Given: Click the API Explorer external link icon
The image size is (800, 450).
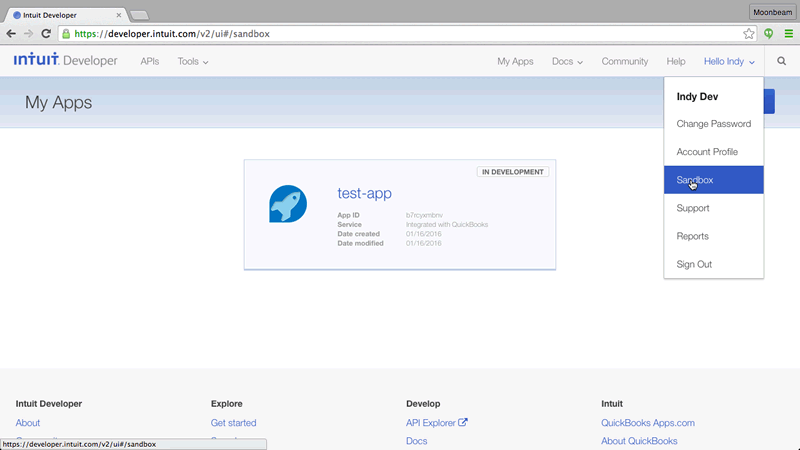Looking at the screenshot, I should pos(463,422).
